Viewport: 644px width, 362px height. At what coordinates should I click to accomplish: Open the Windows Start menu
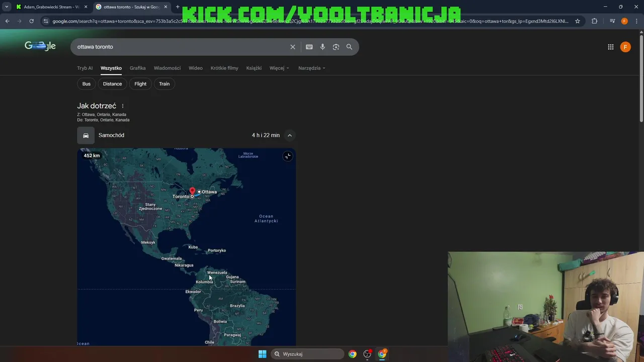(262, 354)
